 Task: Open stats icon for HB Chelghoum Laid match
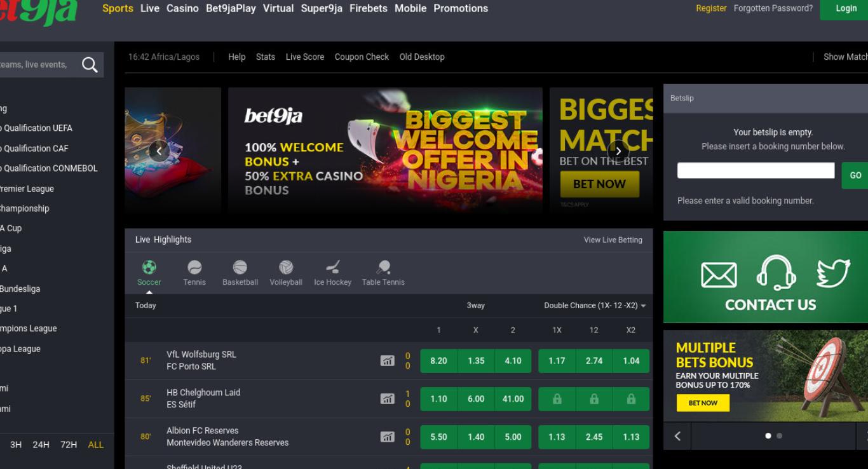(387, 399)
